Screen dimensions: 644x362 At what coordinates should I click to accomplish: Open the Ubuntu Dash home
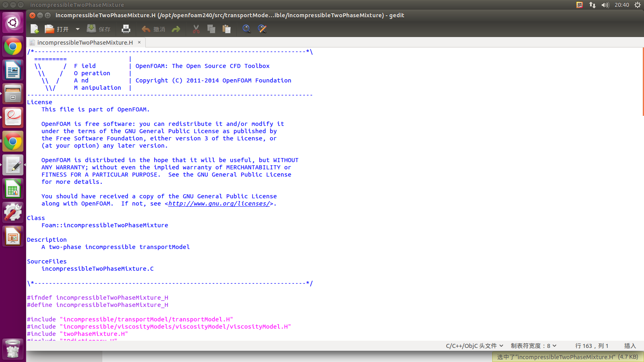13,23
